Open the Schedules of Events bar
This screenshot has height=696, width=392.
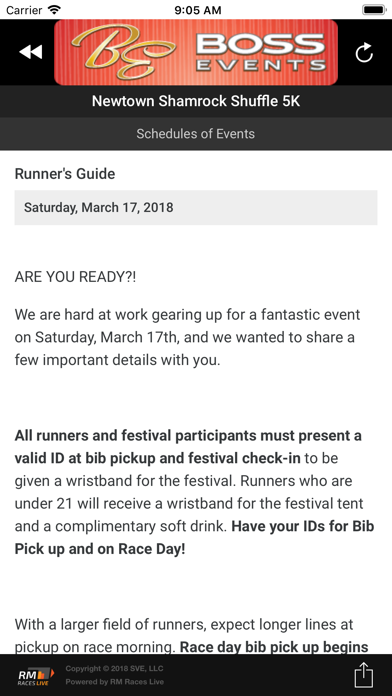pos(196,134)
